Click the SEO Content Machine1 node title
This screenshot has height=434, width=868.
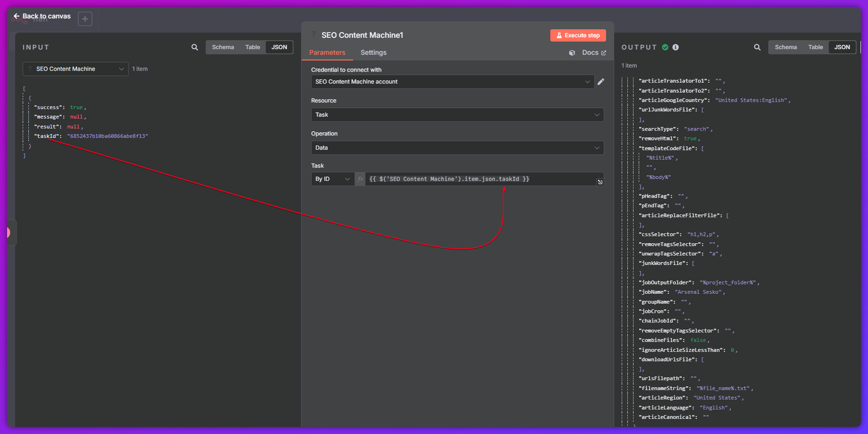tap(362, 35)
